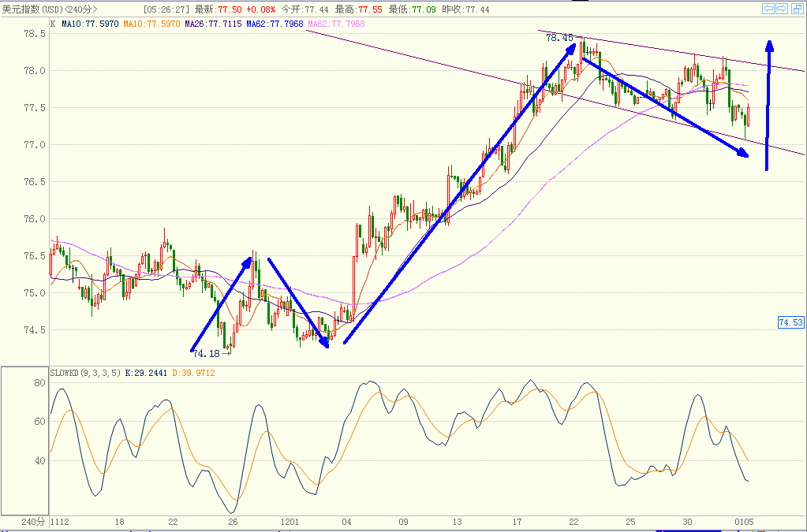This screenshot has width=807, height=532.
Task: Click the 75.5 price axis label
Action: [x=35, y=256]
